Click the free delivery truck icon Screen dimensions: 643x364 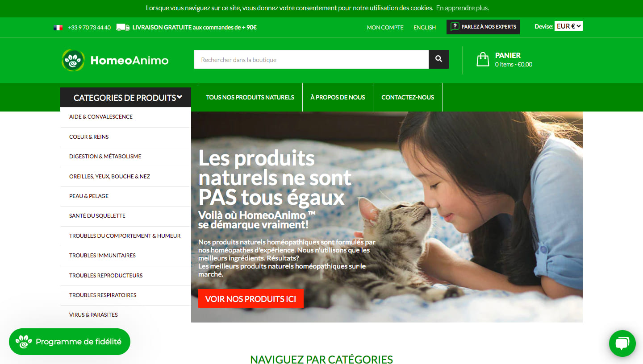coord(123,27)
